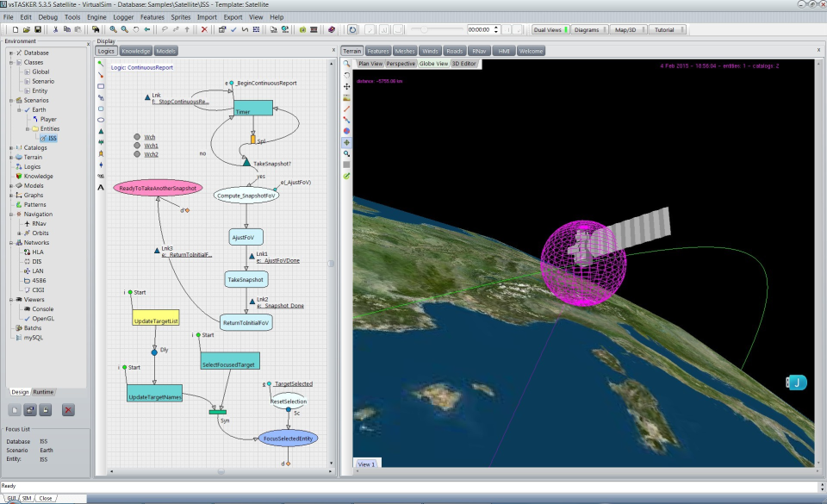The image size is (827, 504).
Task: Expand the Catalogs tree node
Action: [10, 147]
